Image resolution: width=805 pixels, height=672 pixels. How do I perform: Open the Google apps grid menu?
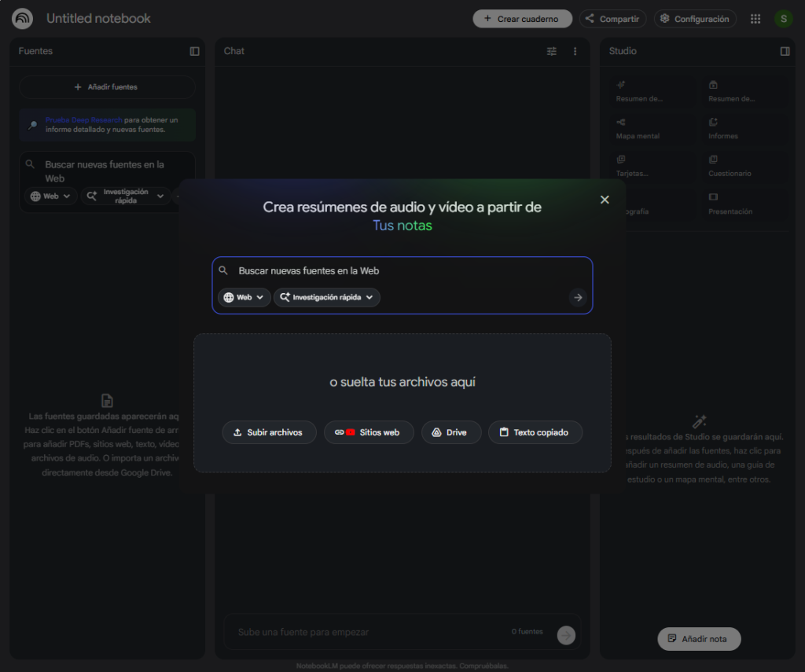755,18
